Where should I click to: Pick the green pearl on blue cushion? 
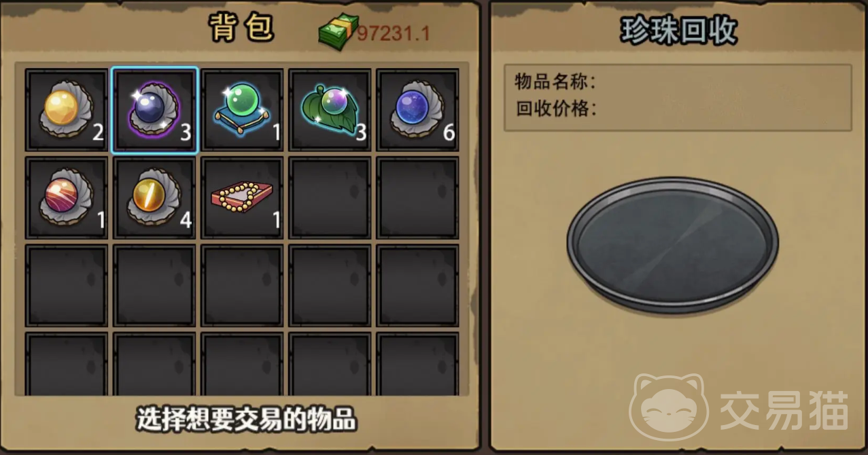242,109
